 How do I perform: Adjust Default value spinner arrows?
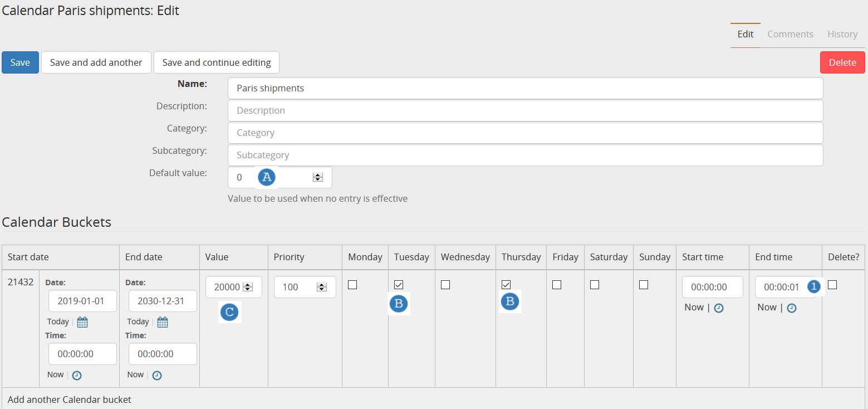coord(318,177)
